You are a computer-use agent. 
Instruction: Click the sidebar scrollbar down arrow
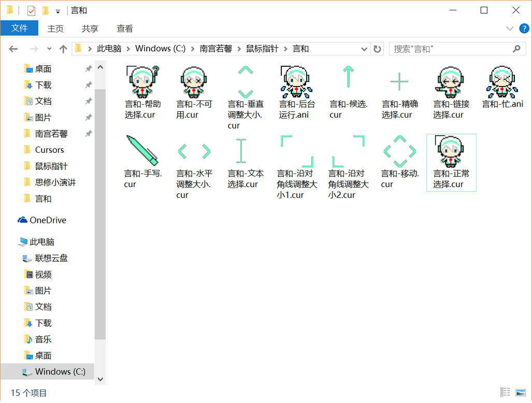(100, 379)
